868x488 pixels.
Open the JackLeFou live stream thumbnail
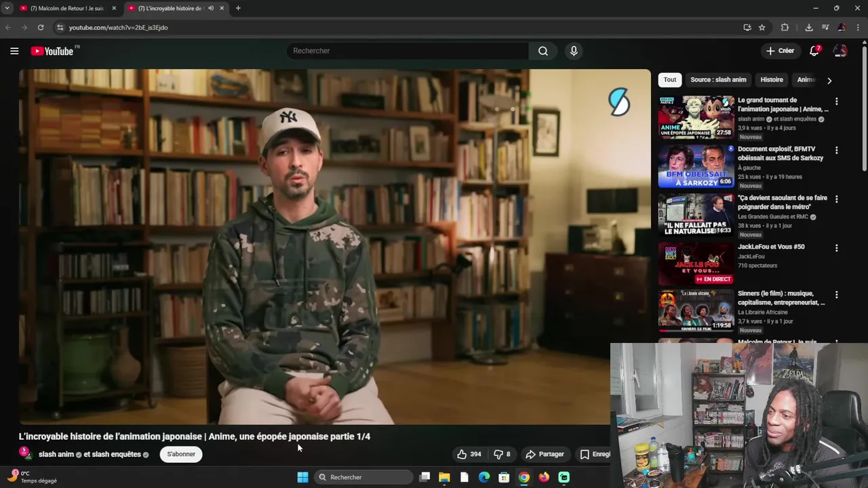(696, 264)
